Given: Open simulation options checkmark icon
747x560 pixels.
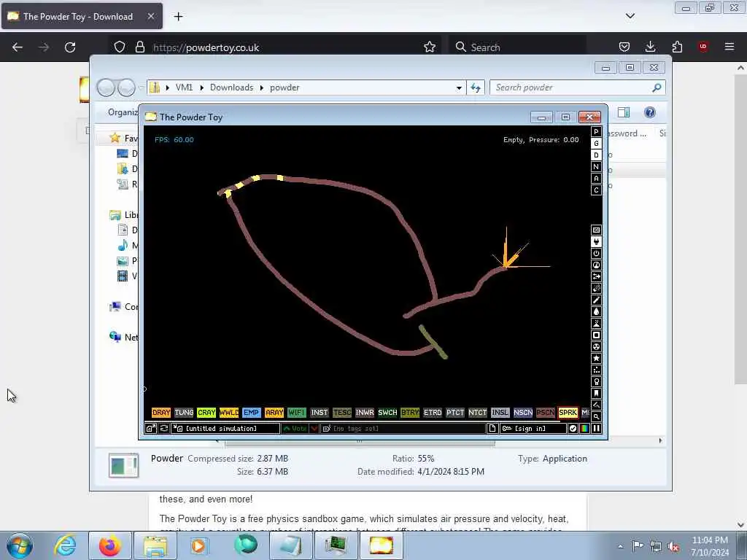Looking at the screenshot, I should pos(573,429).
